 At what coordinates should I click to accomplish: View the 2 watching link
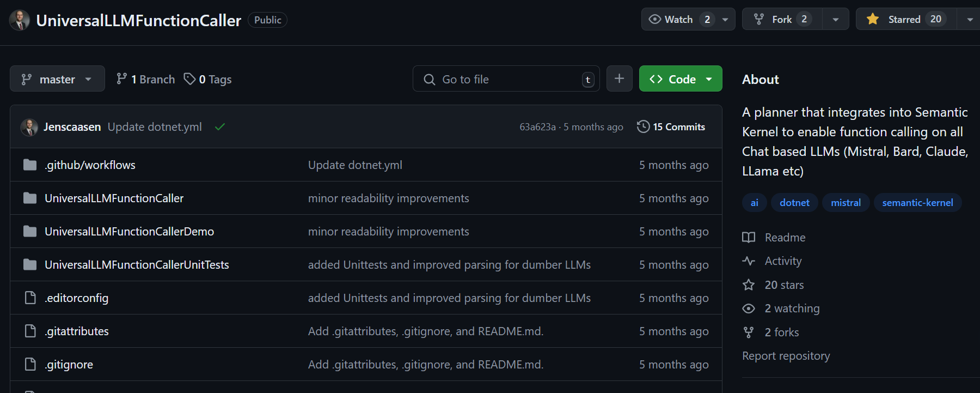point(792,309)
